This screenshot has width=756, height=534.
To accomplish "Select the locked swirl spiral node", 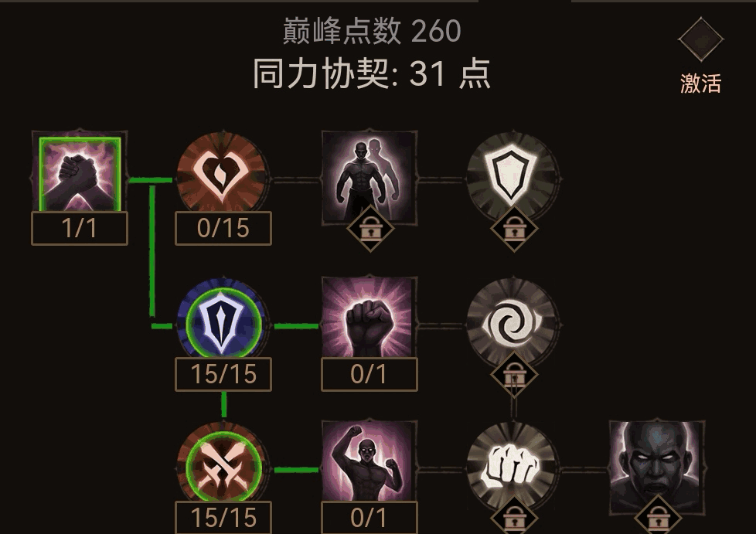I will 513,322.
